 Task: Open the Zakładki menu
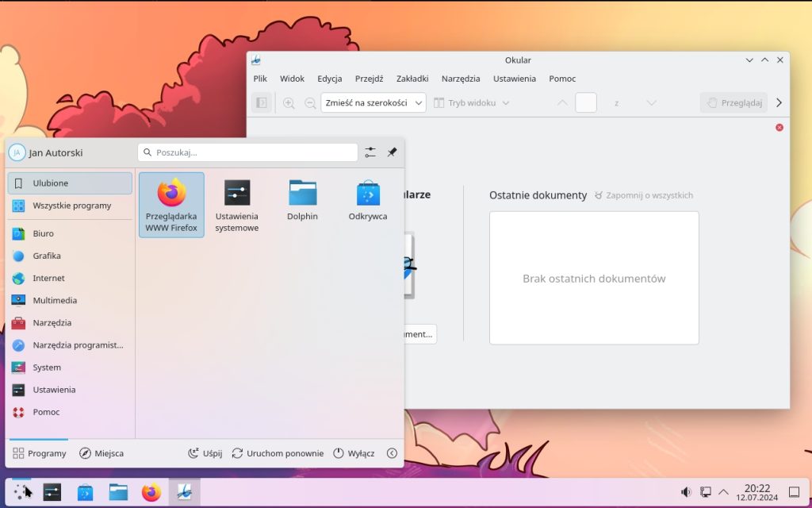(412, 79)
